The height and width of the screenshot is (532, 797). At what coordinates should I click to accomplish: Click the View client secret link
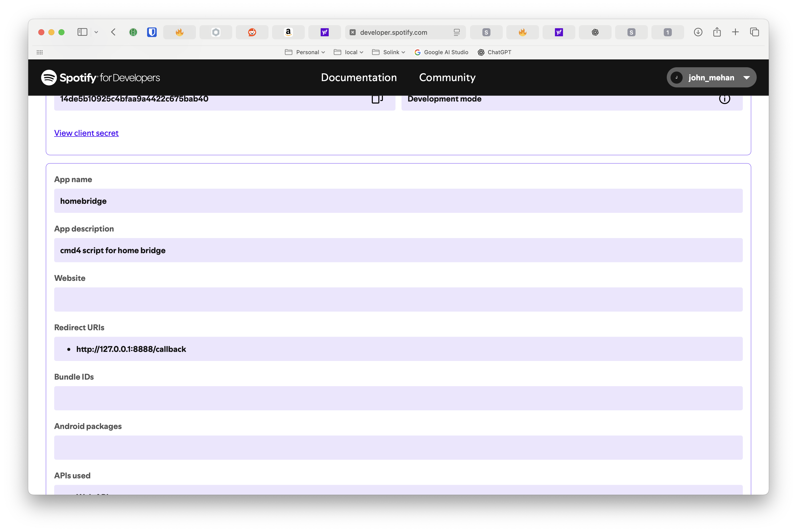click(x=86, y=133)
